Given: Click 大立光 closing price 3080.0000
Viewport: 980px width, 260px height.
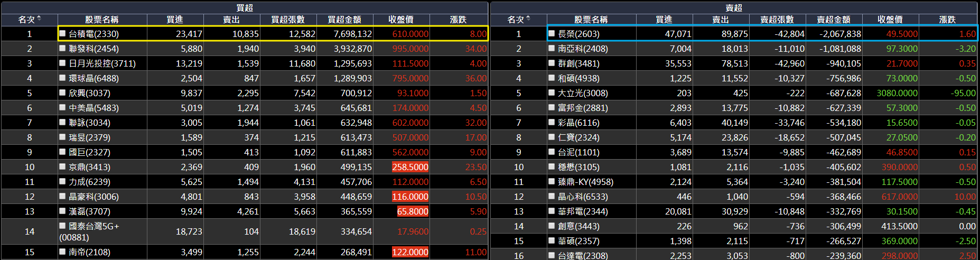Looking at the screenshot, I should 897,93.
